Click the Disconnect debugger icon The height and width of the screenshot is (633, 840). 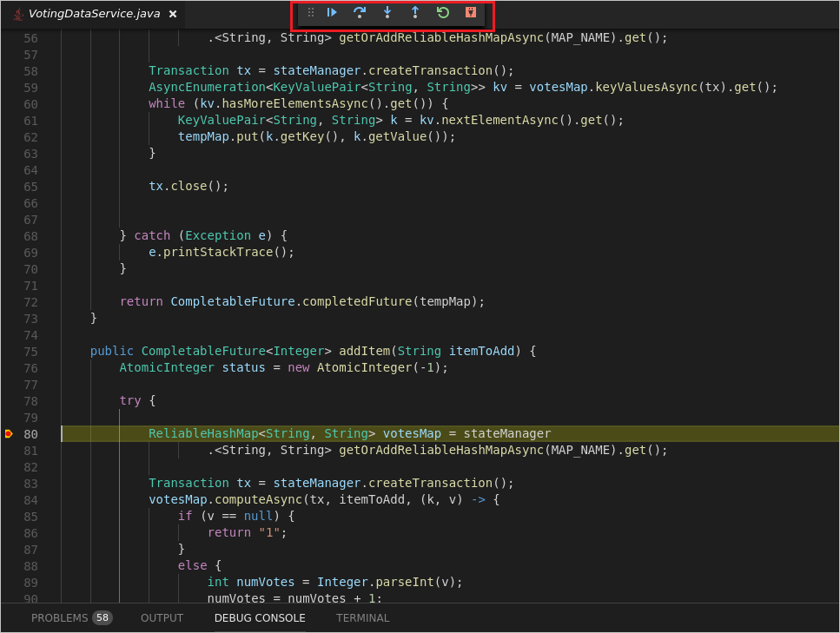tap(470, 12)
